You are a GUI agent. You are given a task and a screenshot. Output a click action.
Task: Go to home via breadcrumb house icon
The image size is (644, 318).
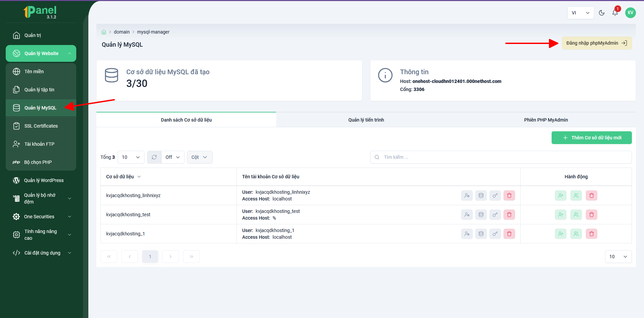(x=104, y=32)
